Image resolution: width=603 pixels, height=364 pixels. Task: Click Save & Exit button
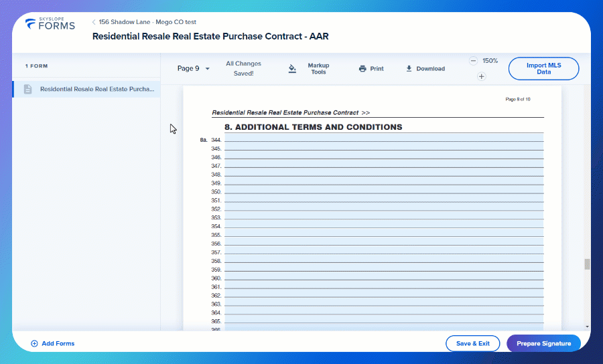pos(472,343)
